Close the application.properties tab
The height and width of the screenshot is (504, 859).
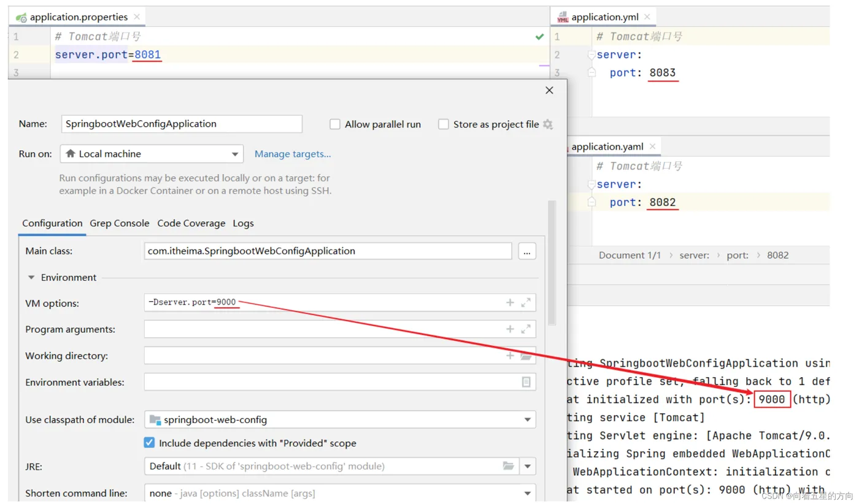137,17
